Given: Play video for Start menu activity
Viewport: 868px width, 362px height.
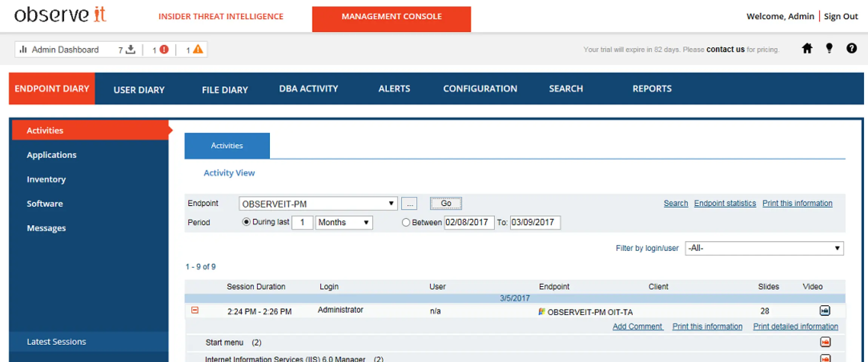Looking at the screenshot, I should pos(825,342).
